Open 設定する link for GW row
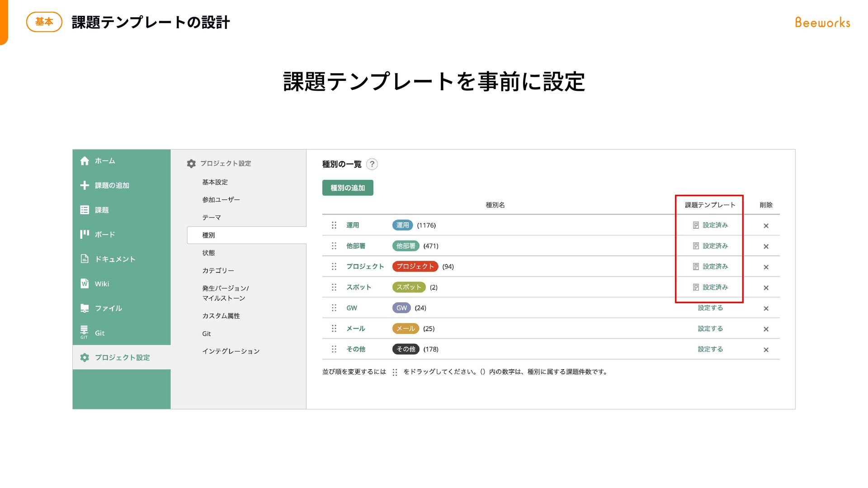Viewport: 868px width, 488px height. coord(710,308)
